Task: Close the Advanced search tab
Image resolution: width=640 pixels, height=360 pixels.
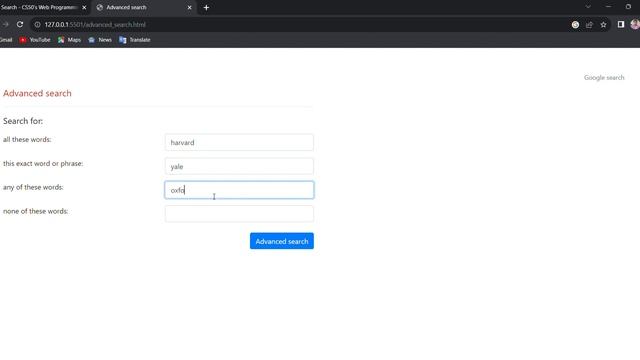Action: pos(189,7)
